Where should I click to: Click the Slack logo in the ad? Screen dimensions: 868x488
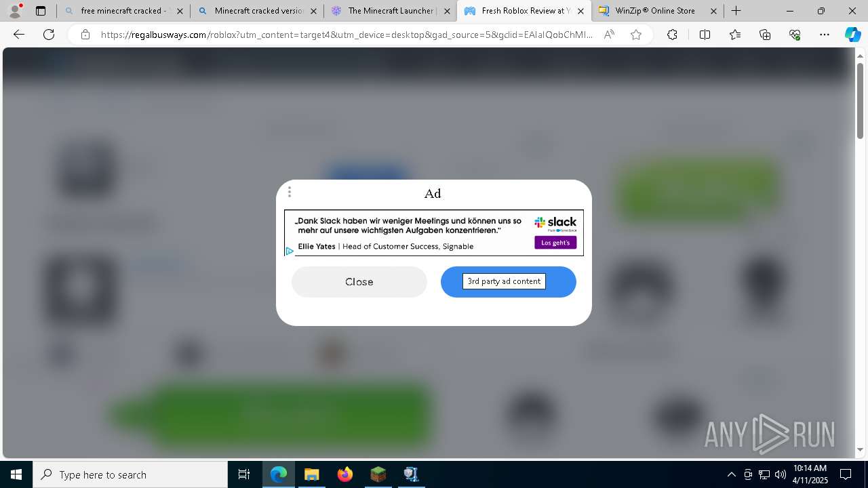point(555,223)
